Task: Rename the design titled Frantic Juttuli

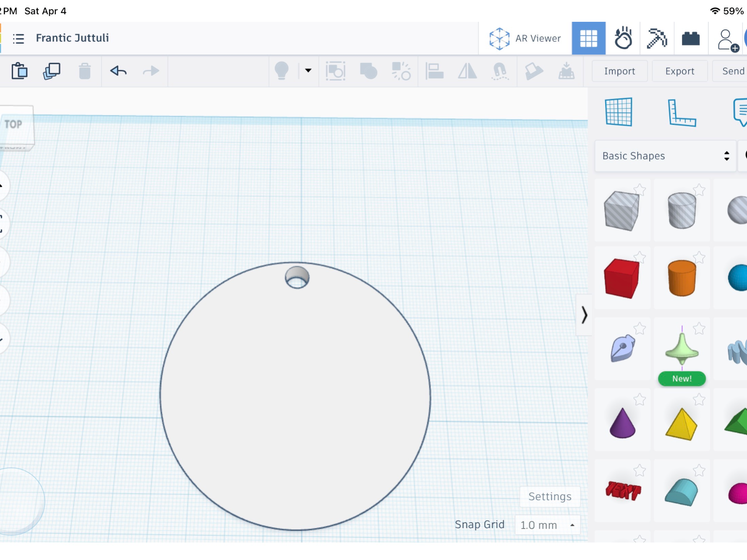Action: (x=72, y=38)
